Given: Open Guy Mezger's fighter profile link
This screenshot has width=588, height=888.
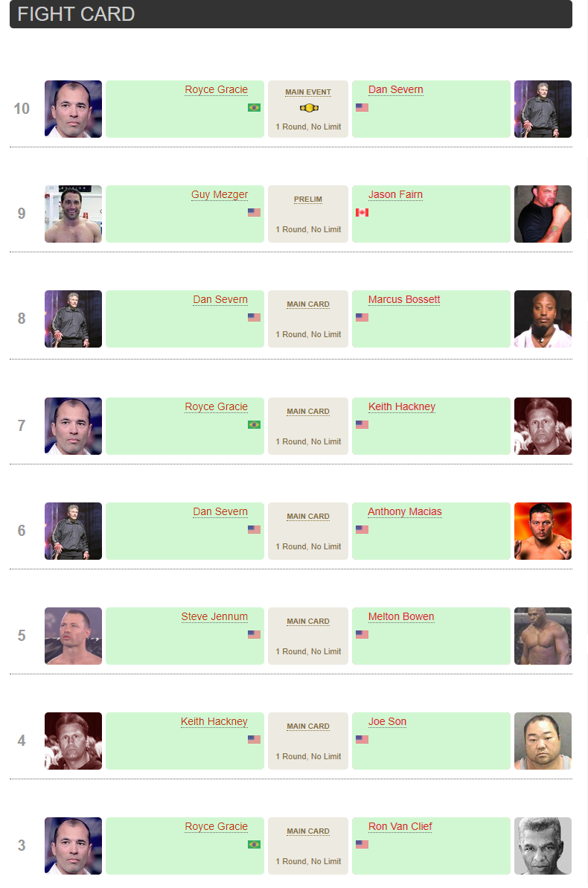Looking at the screenshot, I should [x=220, y=194].
